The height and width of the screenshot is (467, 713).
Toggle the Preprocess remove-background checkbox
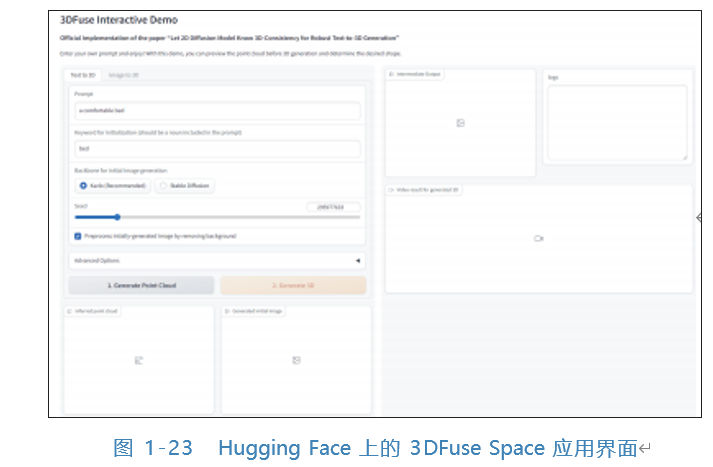tap(78, 236)
